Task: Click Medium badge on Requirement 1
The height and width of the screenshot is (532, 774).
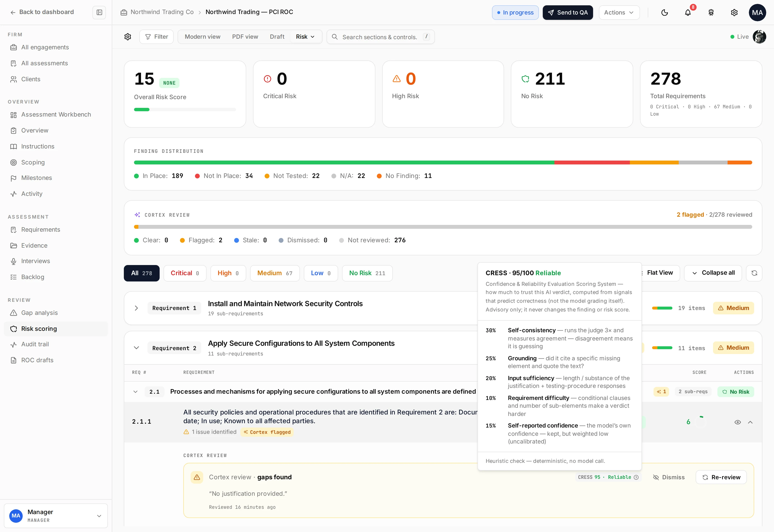Action: pyautogui.click(x=733, y=308)
